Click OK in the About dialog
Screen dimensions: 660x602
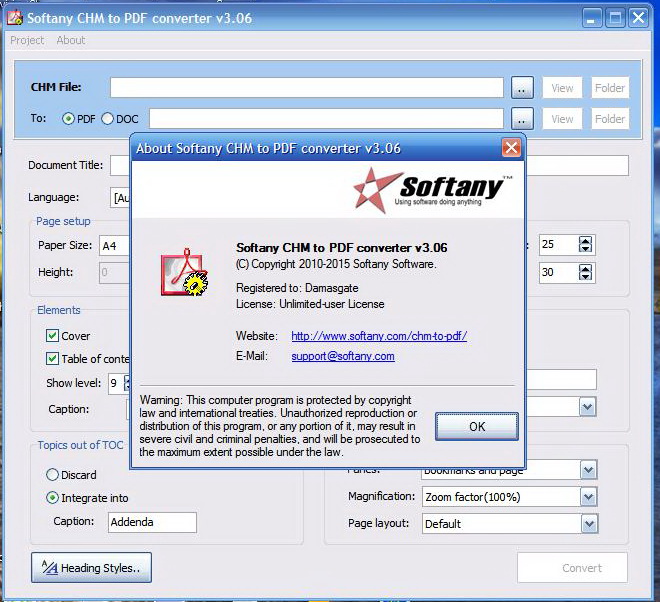click(x=477, y=426)
